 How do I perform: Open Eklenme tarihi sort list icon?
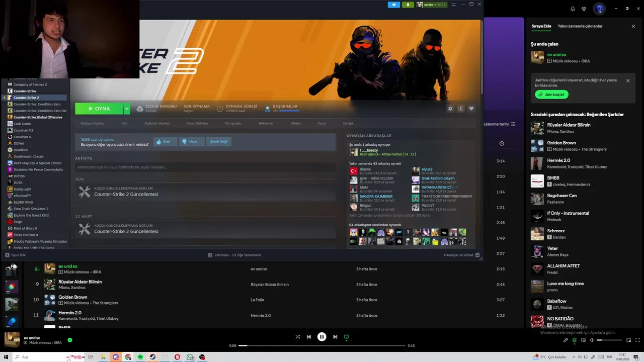click(513, 124)
